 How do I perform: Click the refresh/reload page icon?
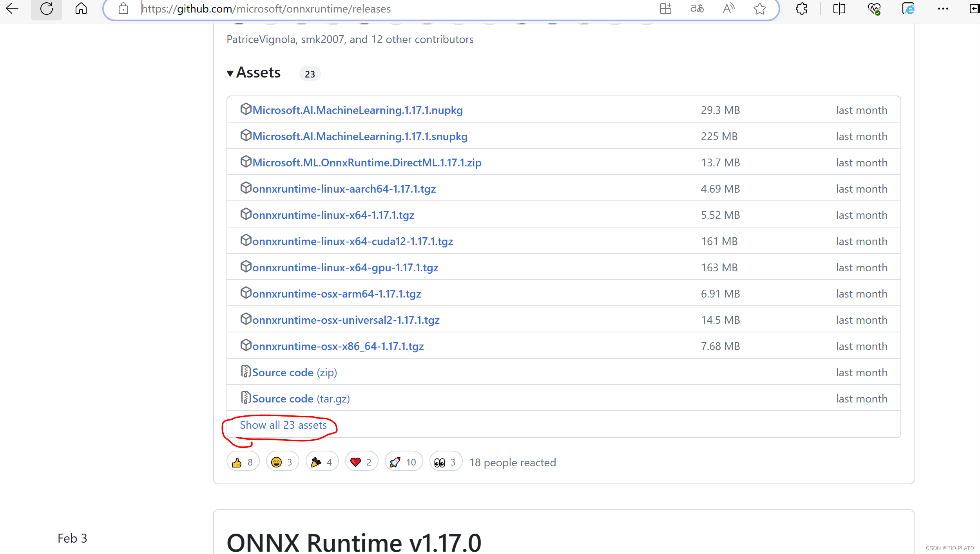[x=47, y=9]
